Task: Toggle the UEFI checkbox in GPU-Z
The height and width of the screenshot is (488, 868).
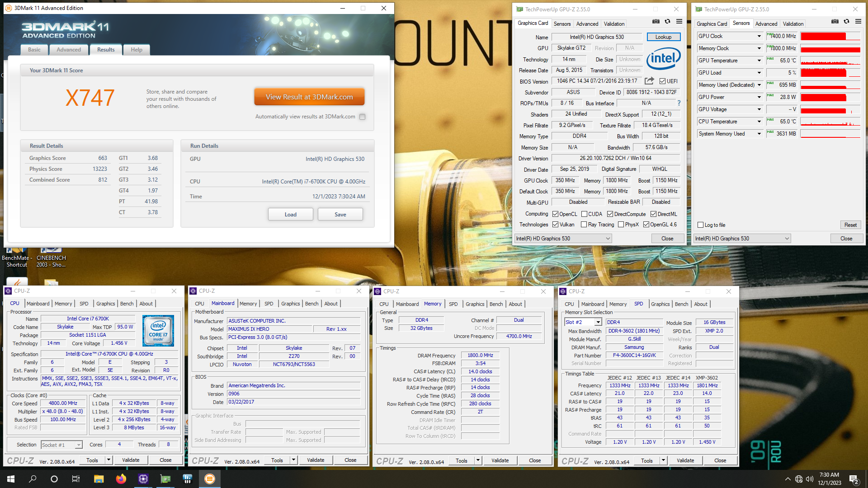Action: [x=662, y=81]
